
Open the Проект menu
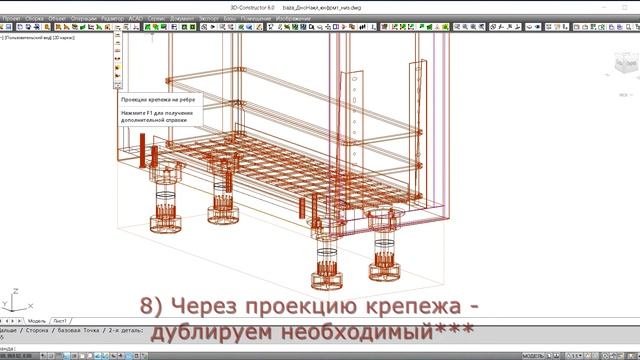point(11,18)
